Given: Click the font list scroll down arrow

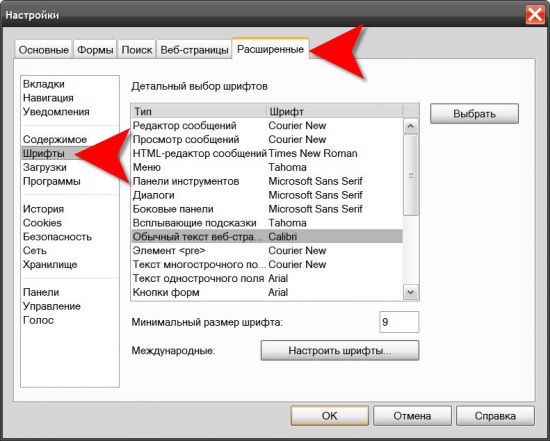Looking at the screenshot, I should 411,292.
